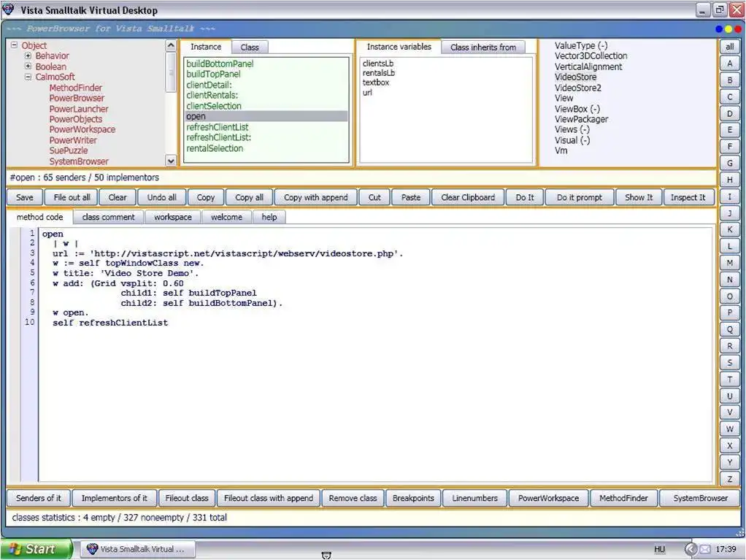Open the Instance variables tab

(399, 47)
